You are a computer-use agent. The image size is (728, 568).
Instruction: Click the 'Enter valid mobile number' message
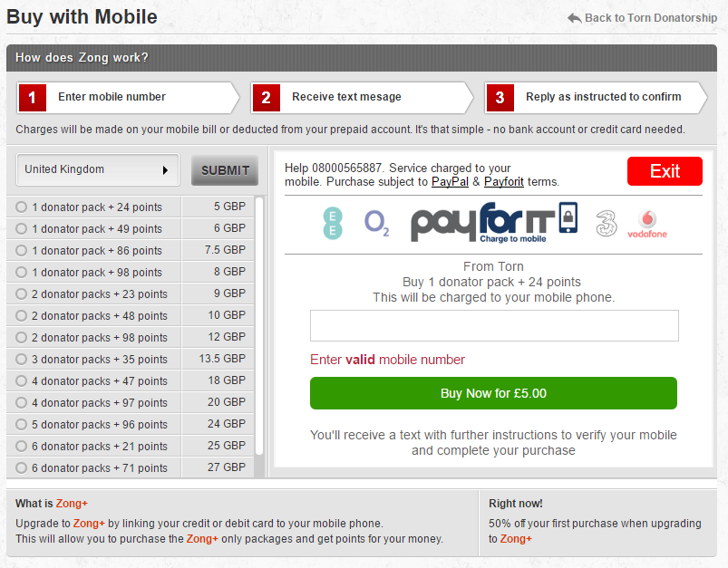tap(387, 360)
